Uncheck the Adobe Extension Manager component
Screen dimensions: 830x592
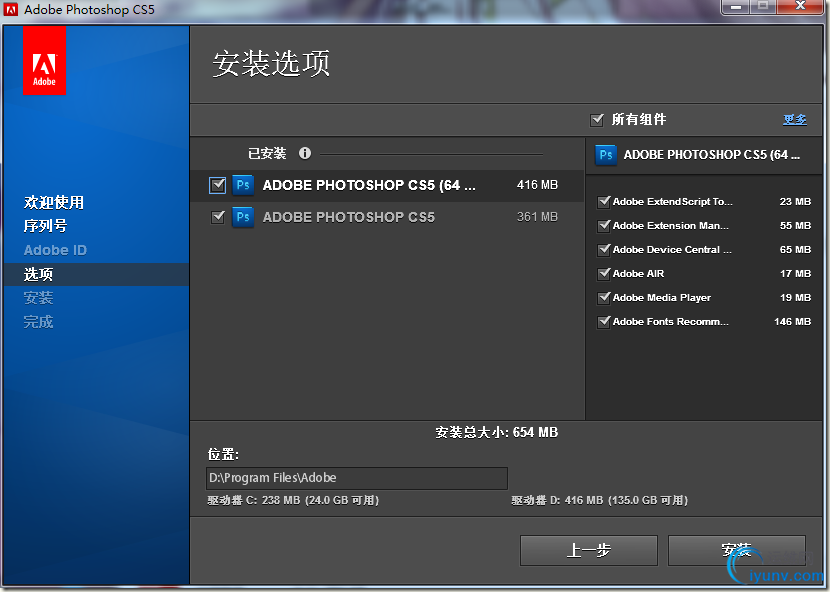tap(603, 226)
